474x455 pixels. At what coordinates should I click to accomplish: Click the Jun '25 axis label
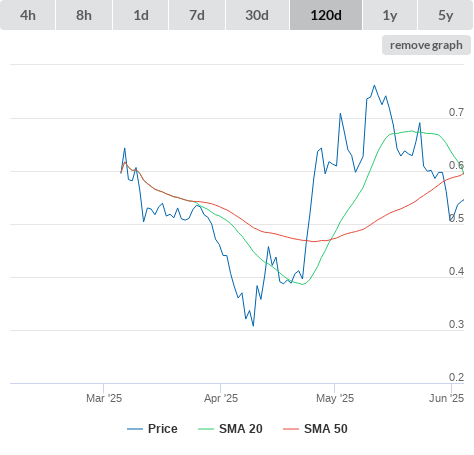pyautogui.click(x=447, y=398)
